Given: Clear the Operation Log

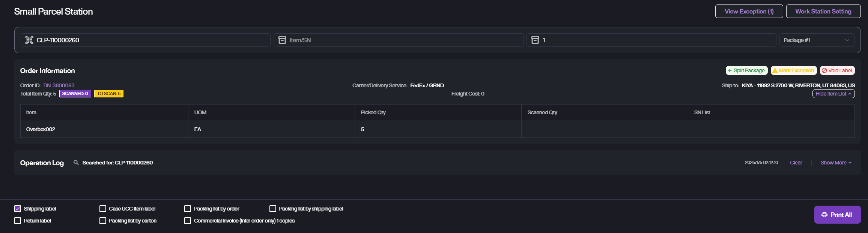Looking at the screenshot, I should pos(796,163).
